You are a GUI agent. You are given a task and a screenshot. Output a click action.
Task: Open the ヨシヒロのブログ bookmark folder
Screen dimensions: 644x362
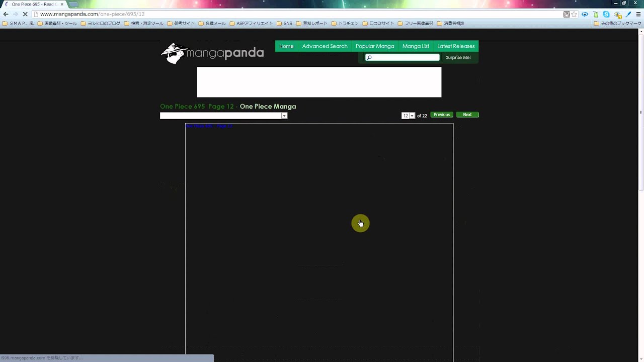101,23
